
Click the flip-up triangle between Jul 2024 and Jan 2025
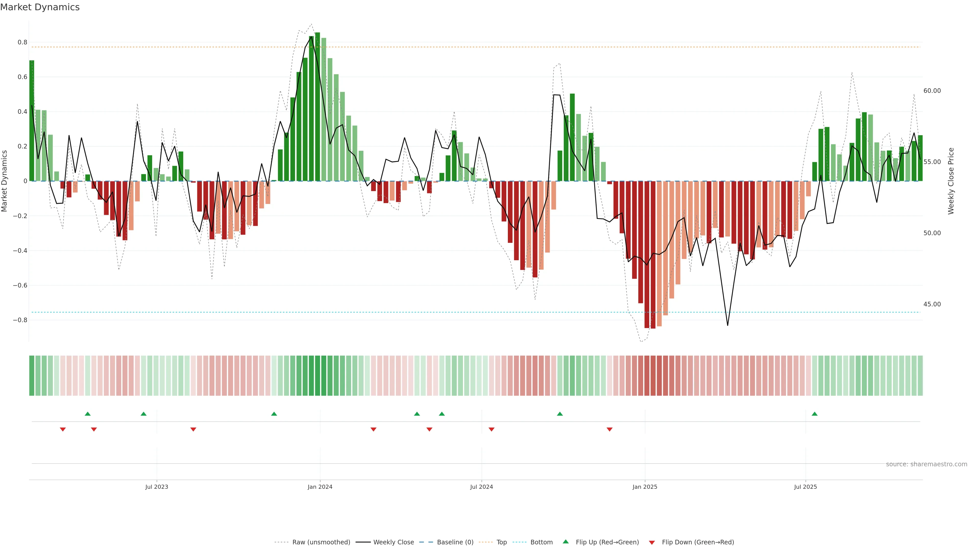pyautogui.click(x=560, y=414)
